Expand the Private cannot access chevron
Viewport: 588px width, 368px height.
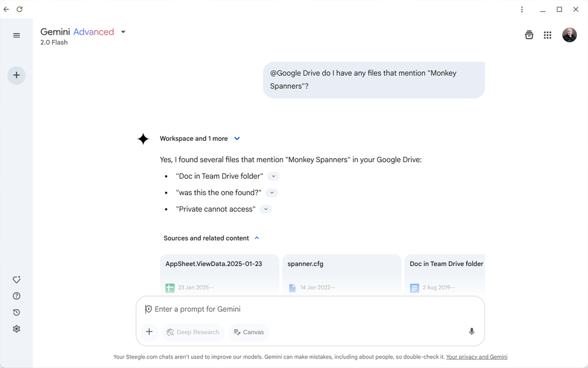[x=266, y=209]
